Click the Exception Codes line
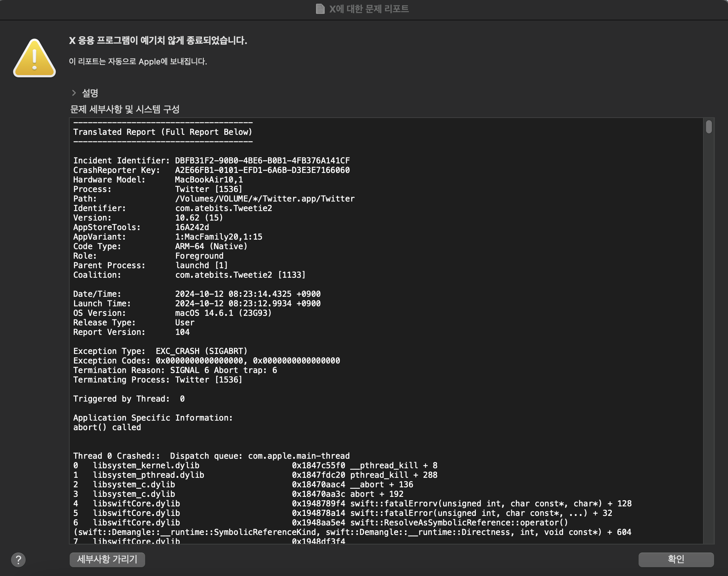The height and width of the screenshot is (576, 728). click(x=206, y=361)
